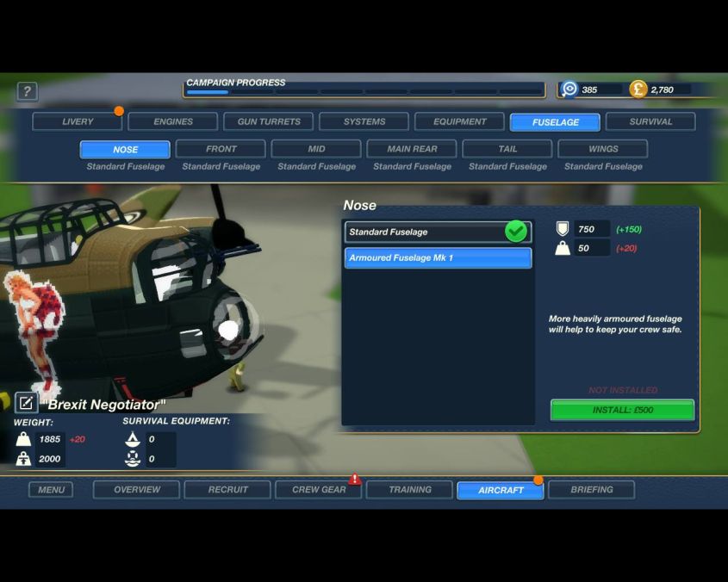Open the Menu button

51,490
